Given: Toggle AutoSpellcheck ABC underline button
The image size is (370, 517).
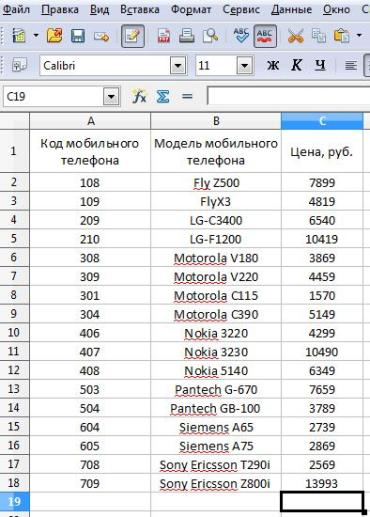Looking at the screenshot, I should point(265,36).
